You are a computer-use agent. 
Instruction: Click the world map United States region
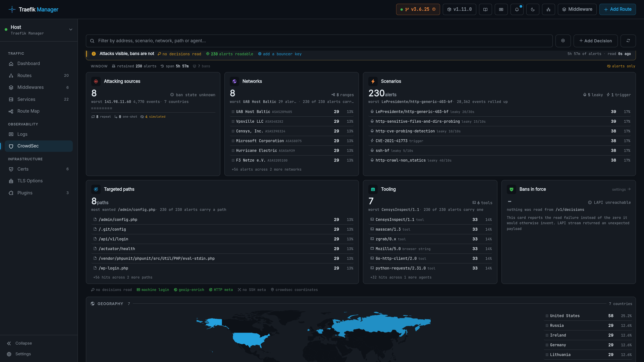(x=250, y=340)
